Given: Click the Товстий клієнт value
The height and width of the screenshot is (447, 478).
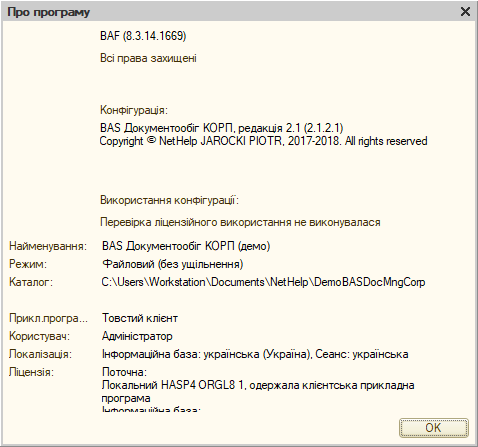Looking at the screenshot, I should pyautogui.click(x=140, y=318).
